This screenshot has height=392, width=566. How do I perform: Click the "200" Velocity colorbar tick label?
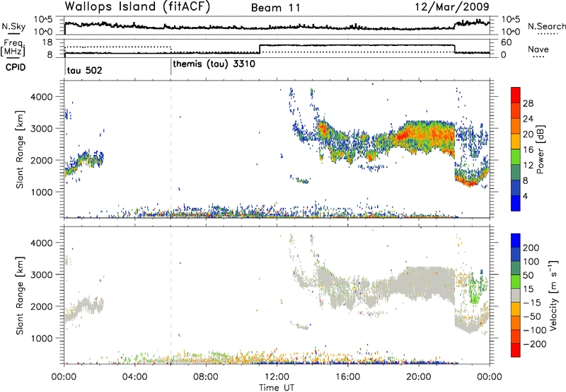[531, 248]
